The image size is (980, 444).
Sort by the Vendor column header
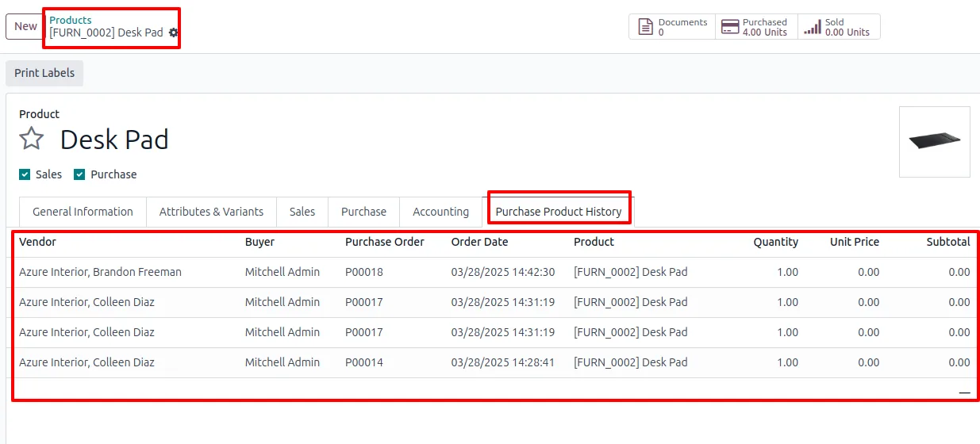pyautogui.click(x=38, y=242)
